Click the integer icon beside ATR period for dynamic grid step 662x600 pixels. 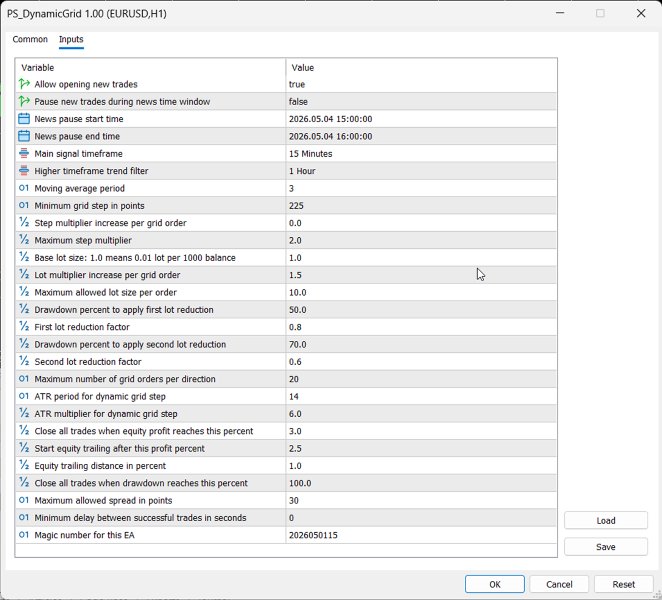click(24, 396)
